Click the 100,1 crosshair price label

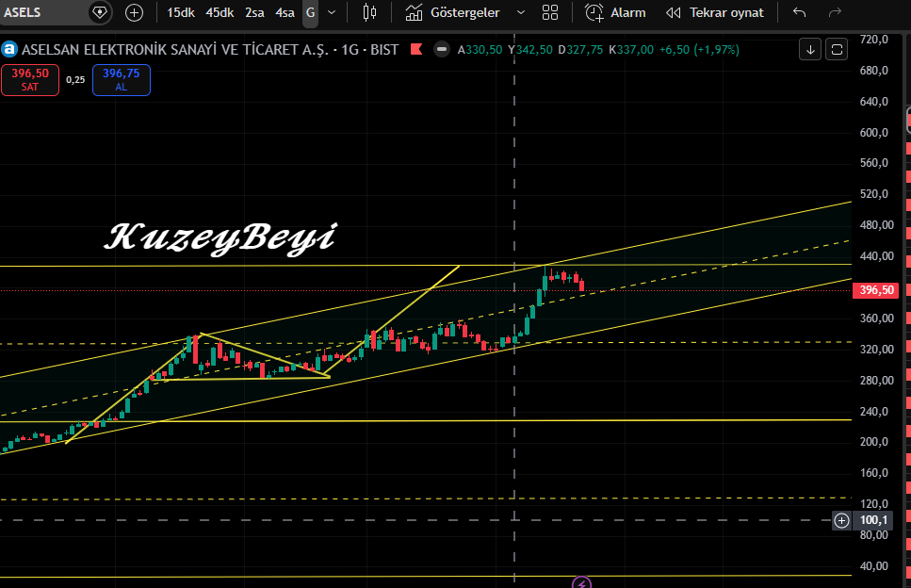[x=874, y=520]
